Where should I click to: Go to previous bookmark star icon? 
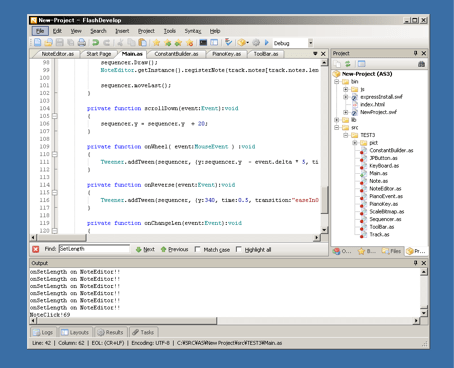coord(179,43)
